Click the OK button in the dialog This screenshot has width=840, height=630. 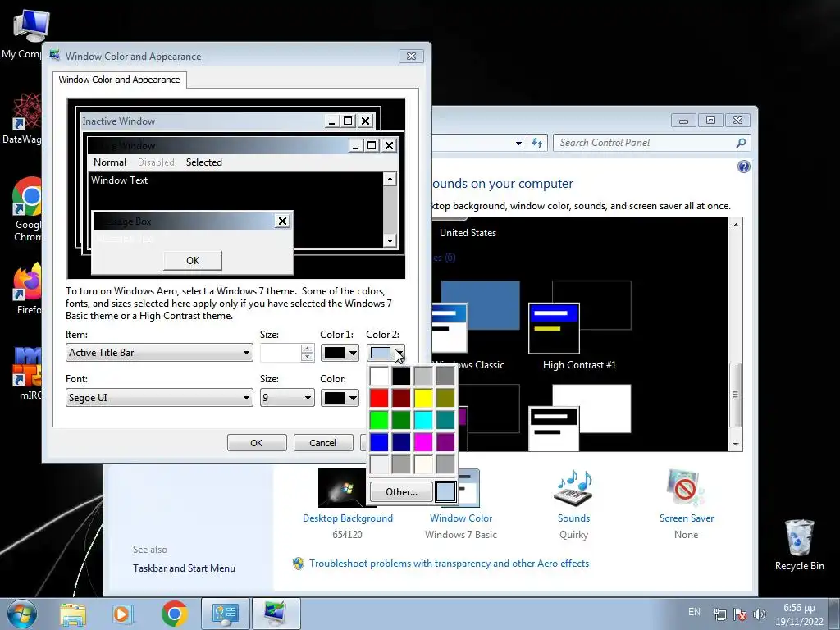tap(257, 442)
